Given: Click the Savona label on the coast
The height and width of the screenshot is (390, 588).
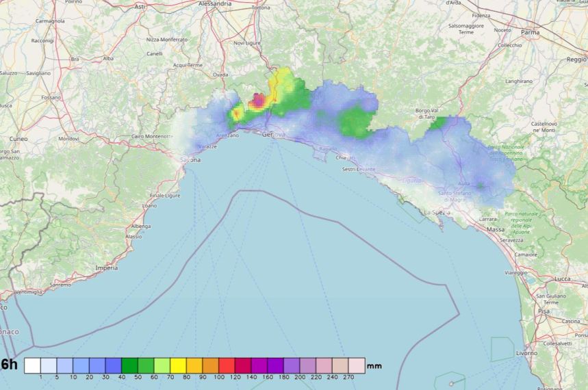Looking at the screenshot, I should point(190,160).
